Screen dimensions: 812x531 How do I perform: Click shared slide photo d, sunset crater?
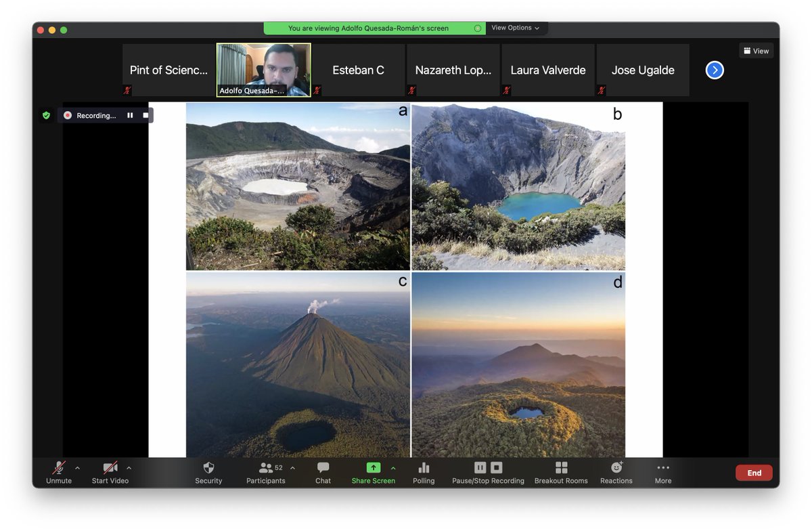518,364
